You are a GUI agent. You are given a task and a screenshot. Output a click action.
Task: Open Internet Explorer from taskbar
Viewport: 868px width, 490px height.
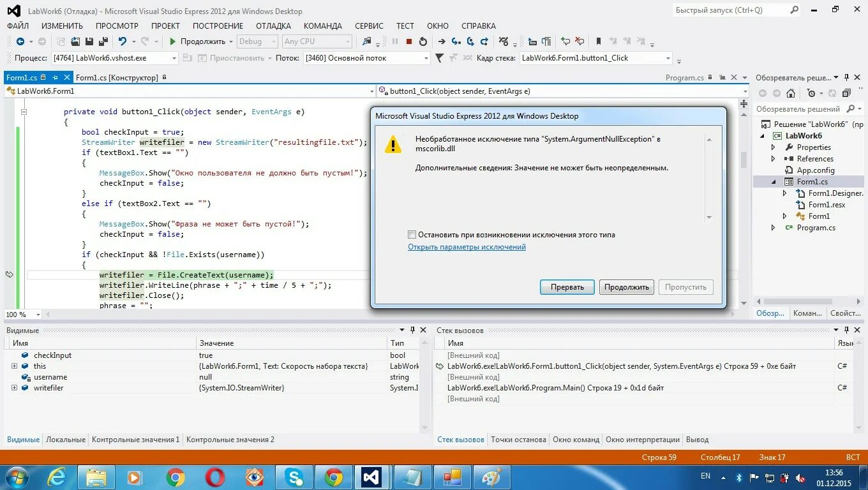pos(57,477)
